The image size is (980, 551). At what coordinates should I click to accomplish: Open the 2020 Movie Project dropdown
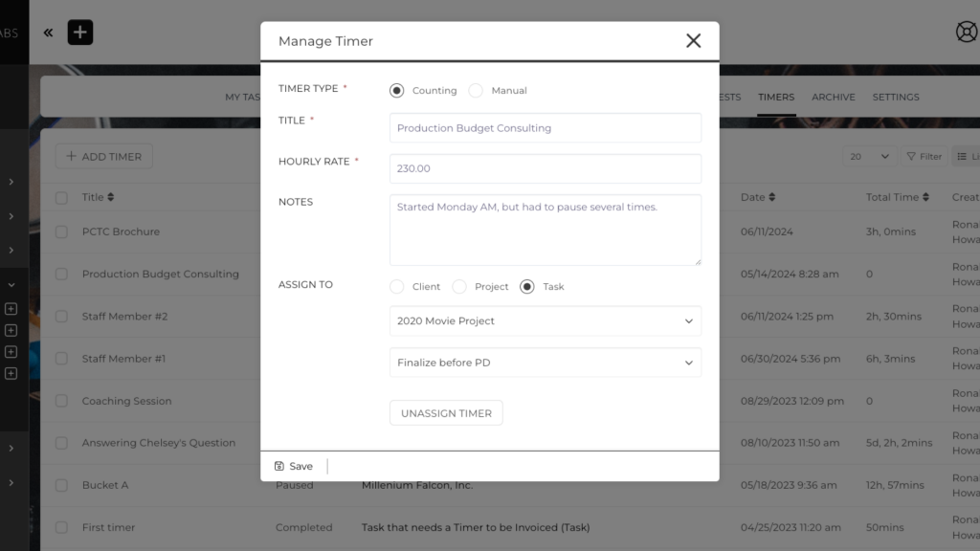tap(545, 321)
